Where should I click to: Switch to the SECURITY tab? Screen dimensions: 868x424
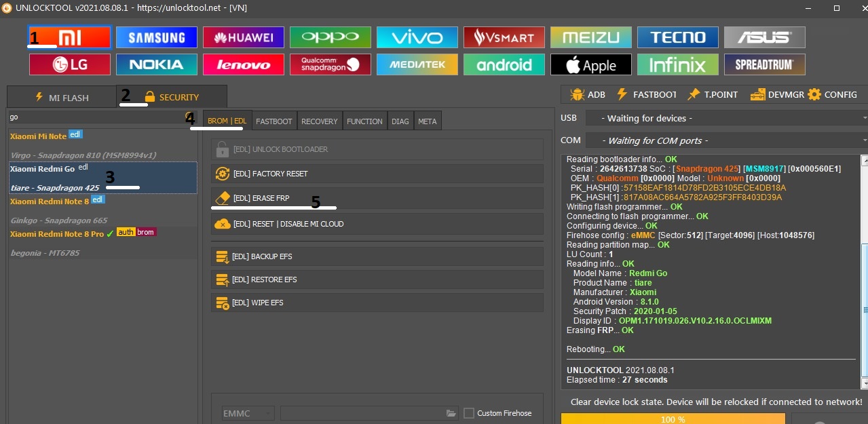[172, 97]
